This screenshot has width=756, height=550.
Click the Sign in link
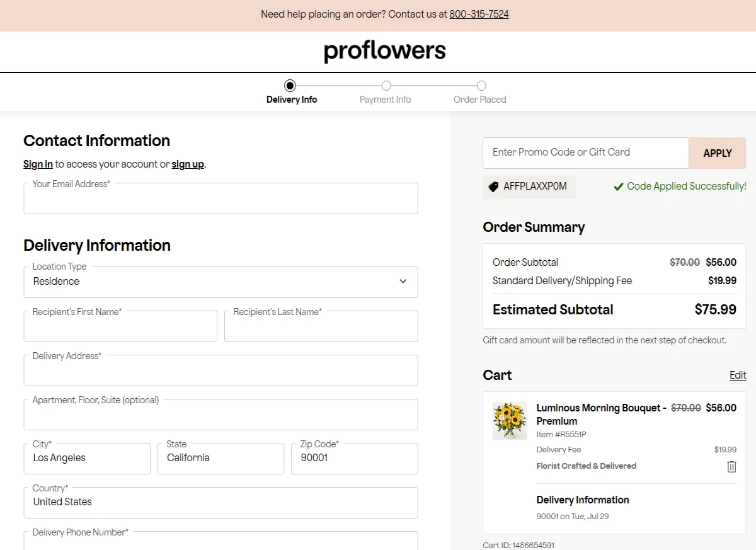(38, 164)
